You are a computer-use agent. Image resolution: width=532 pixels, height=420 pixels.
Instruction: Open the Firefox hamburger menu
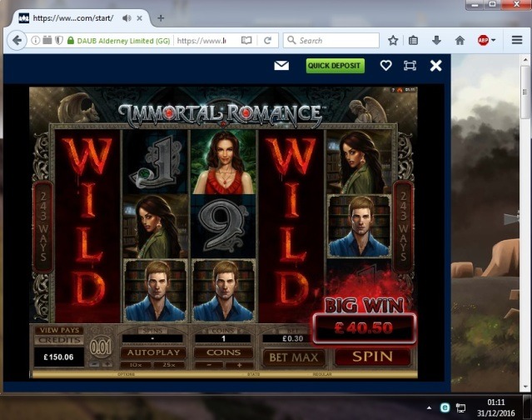click(x=517, y=40)
